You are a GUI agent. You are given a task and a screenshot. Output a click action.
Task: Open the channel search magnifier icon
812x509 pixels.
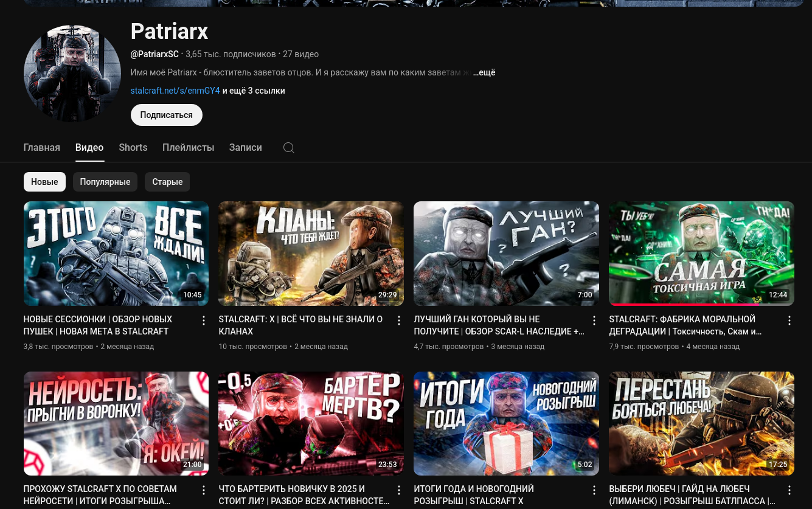pos(289,148)
